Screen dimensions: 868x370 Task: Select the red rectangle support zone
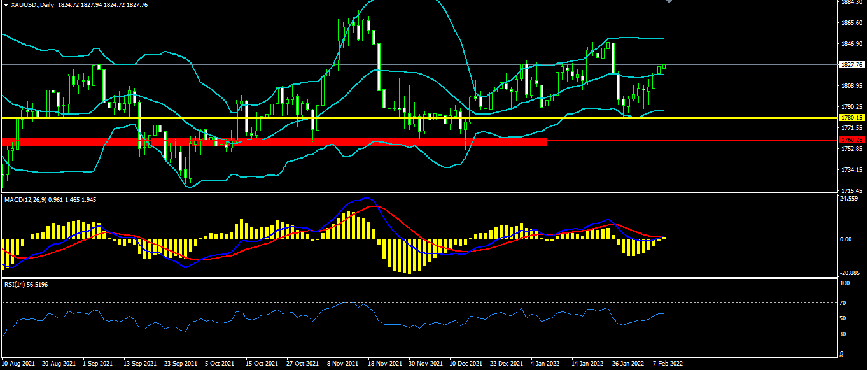(x=274, y=142)
